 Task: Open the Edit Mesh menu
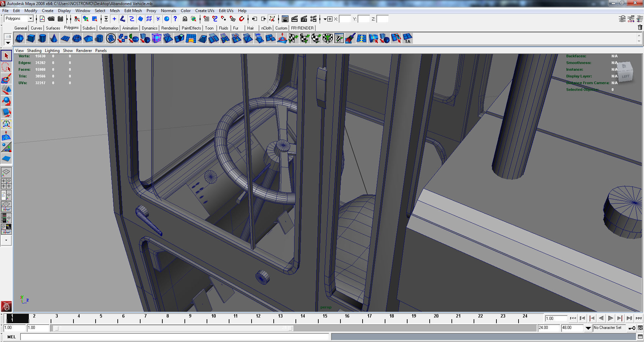pyautogui.click(x=133, y=11)
